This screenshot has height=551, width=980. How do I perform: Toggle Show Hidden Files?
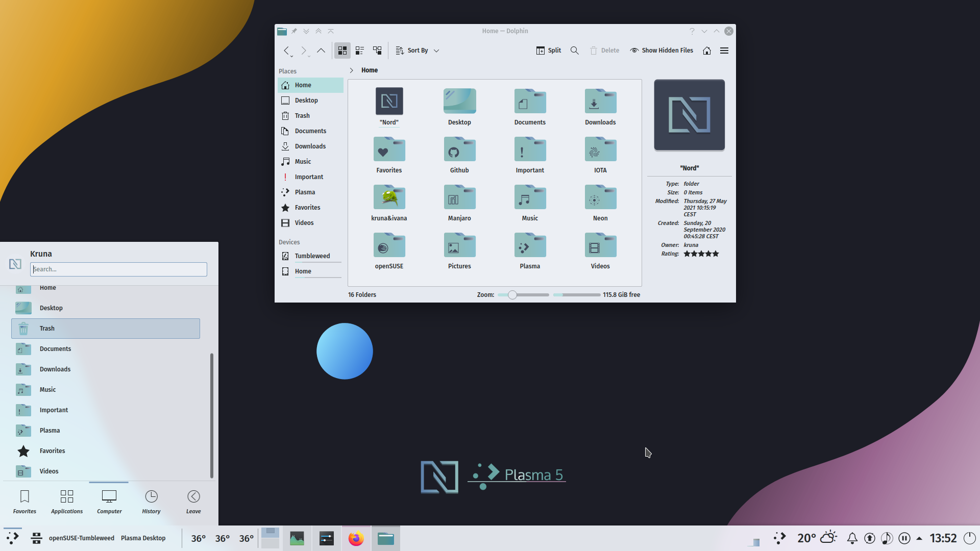(x=661, y=51)
